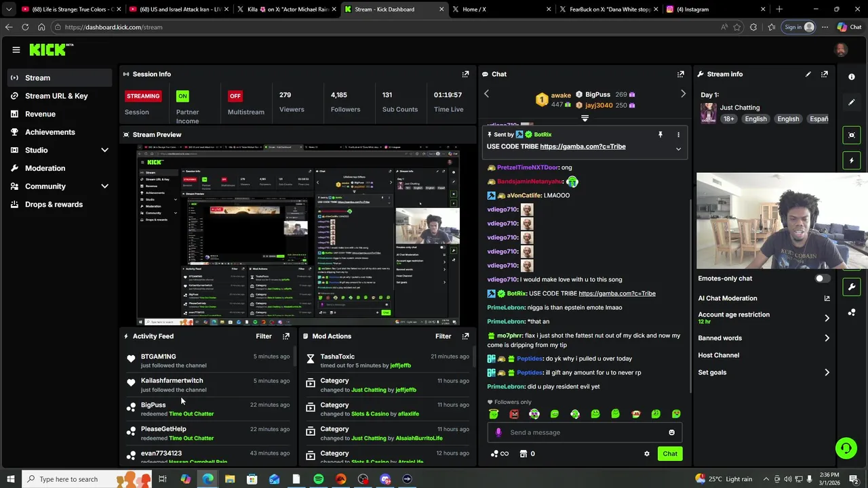Collapse the pinned message chevron
This screenshot has width=868, height=488.
point(678,149)
